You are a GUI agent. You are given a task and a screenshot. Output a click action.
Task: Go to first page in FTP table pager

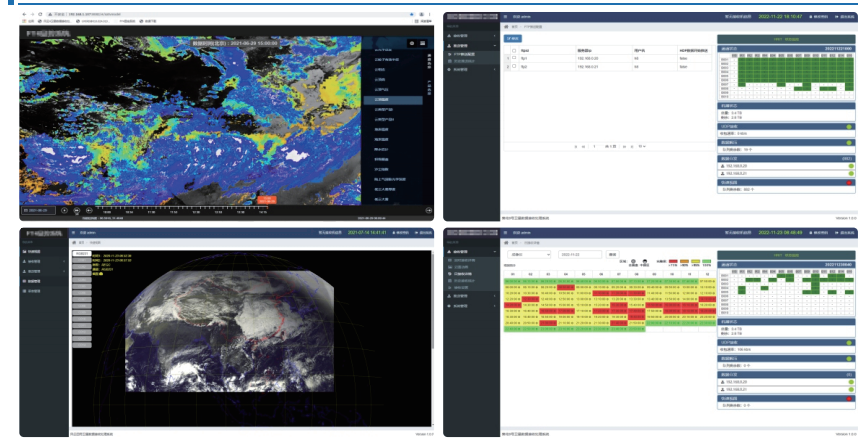[x=575, y=147]
